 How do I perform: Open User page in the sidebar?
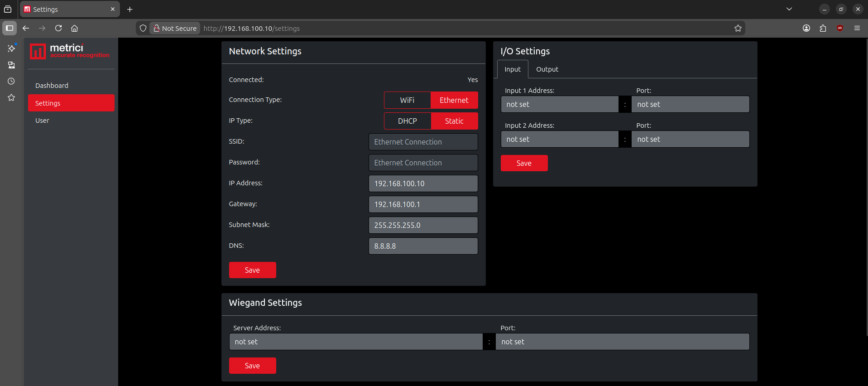point(71,121)
